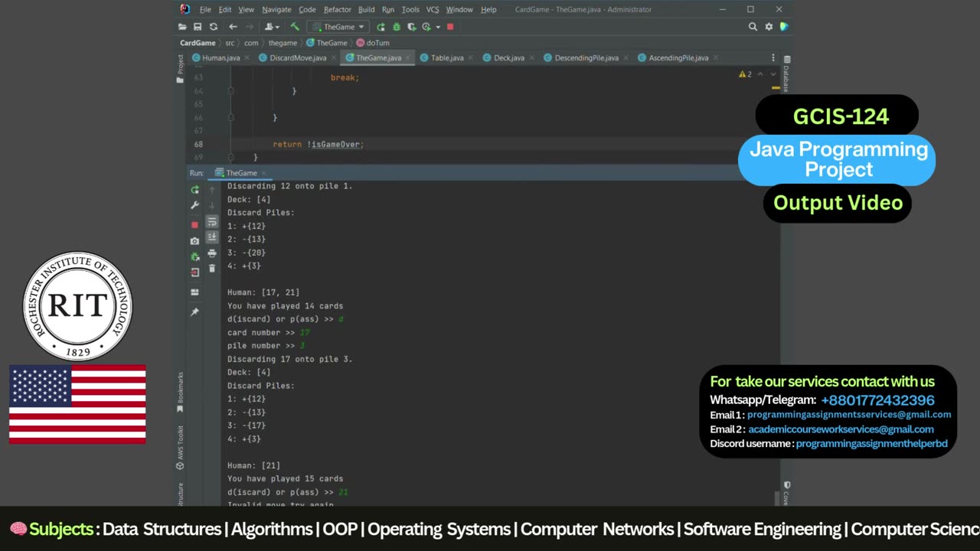
Task: Open the VCS menu
Action: pos(433,10)
